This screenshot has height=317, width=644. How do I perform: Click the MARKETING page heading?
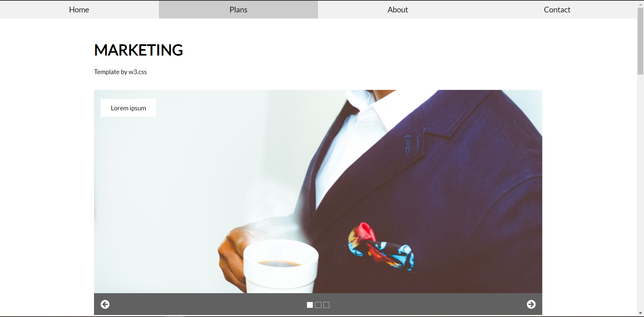coord(138,50)
